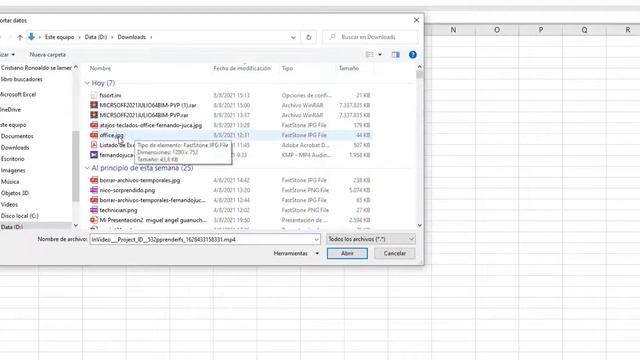Screen dimensions: 640x360
Task: Close the import data dialog
Action: click(416, 20)
